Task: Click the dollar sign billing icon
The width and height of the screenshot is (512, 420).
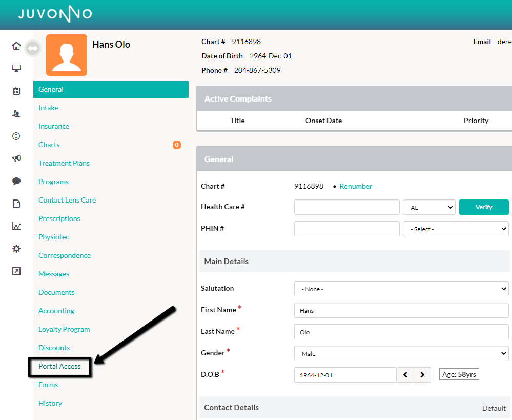Action: pyautogui.click(x=16, y=136)
